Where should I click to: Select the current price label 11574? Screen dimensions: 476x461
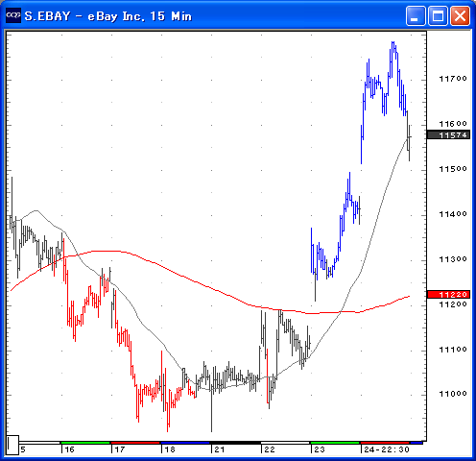click(449, 134)
